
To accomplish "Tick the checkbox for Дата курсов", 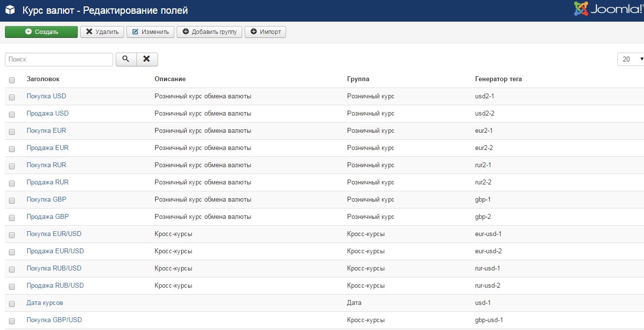I will 12,304.
